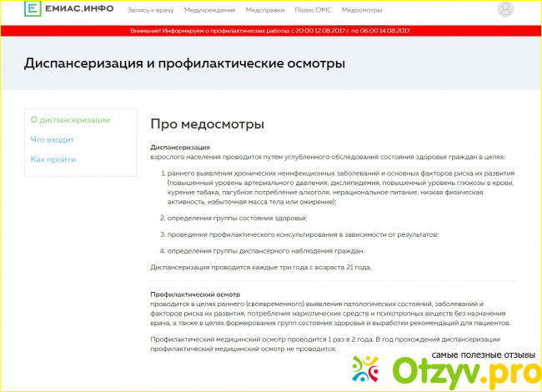Open the Как пройти sidebar section
This screenshot has width=542, height=392.
(x=53, y=158)
